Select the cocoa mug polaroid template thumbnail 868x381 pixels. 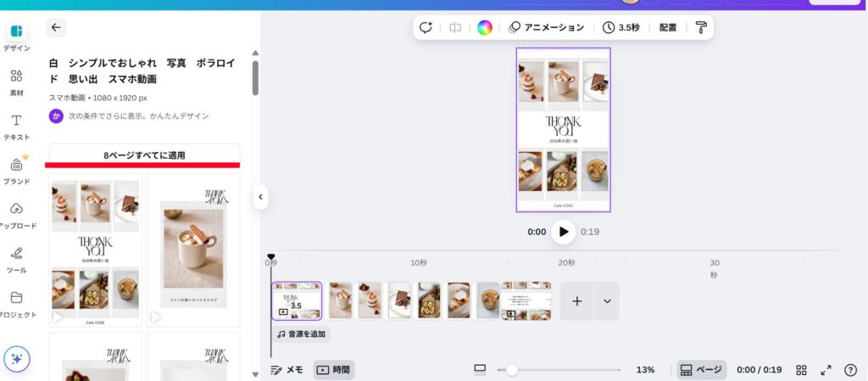coord(194,250)
